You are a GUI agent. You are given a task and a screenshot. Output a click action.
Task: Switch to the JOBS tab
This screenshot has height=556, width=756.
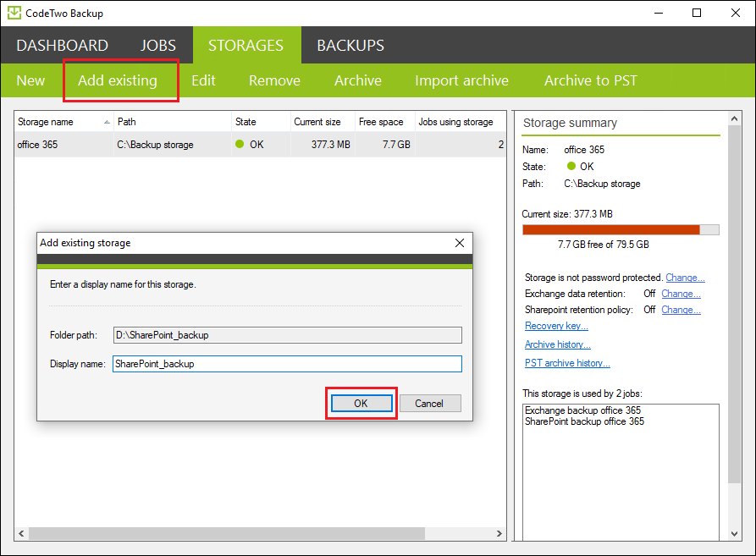click(158, 46)
